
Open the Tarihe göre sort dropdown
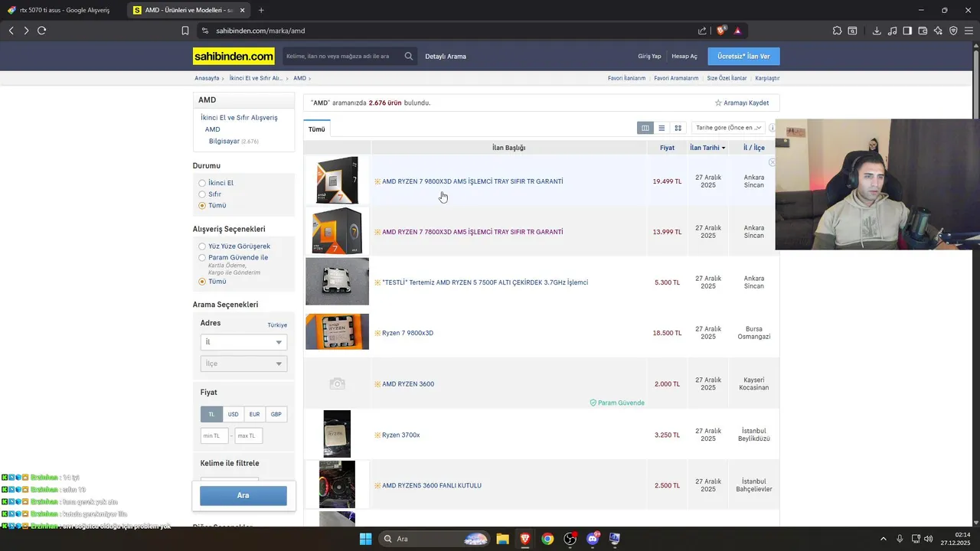tap(728, 128)
